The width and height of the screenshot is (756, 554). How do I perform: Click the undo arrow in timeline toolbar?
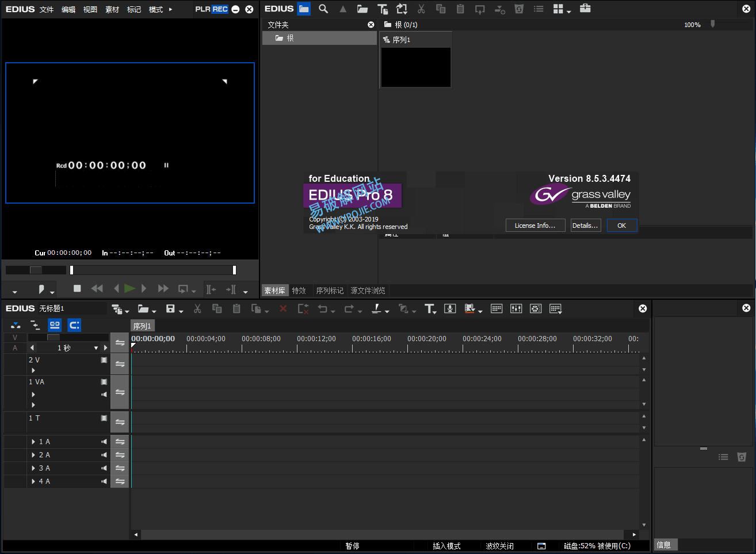323,309
